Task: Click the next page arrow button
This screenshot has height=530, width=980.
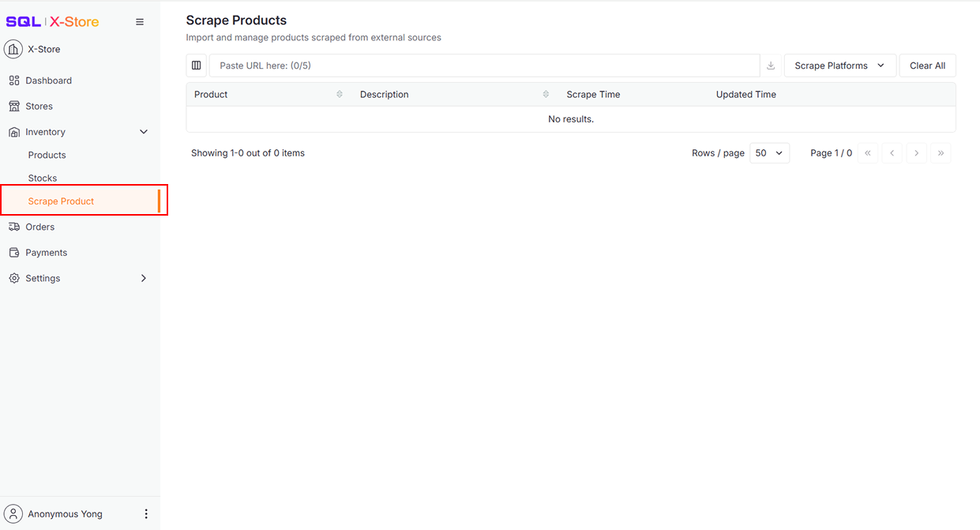Action: point(916,153)
